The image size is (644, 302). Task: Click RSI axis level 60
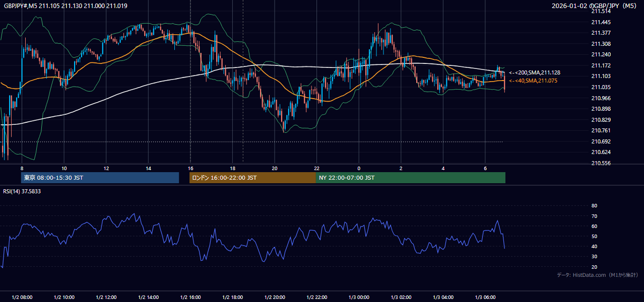tap(594, 226)
